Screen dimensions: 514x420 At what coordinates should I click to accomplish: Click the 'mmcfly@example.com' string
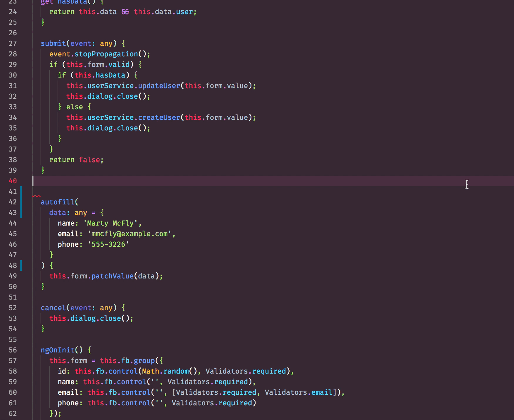click(x=130, y=234)
